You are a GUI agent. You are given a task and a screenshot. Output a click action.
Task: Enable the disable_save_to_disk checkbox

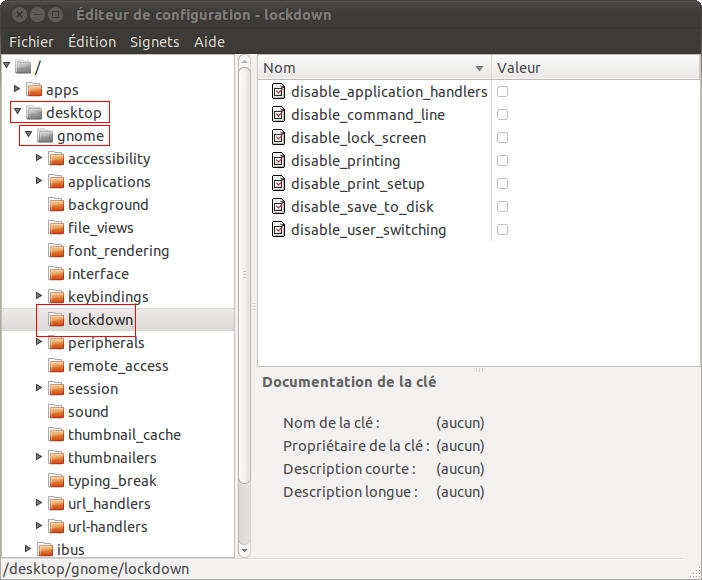(502, 206)
